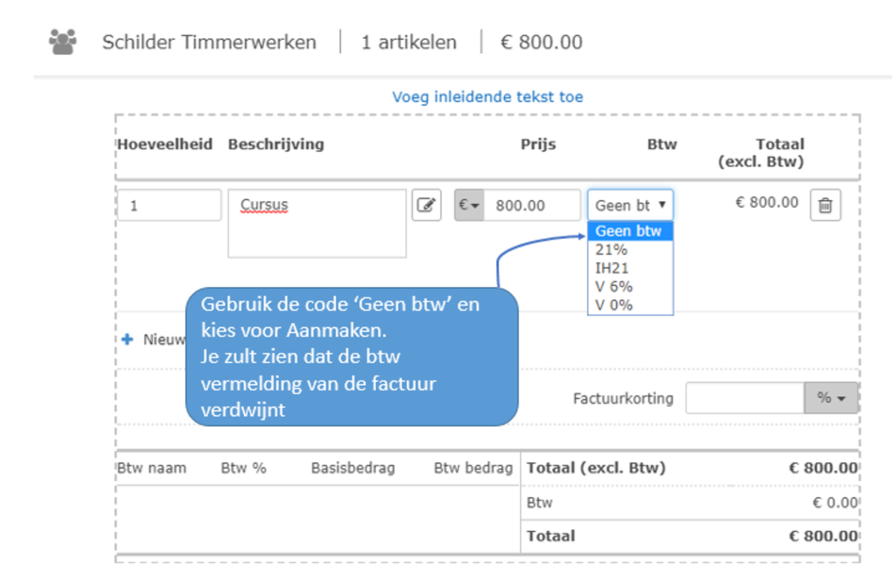Image resolution: width=892 pixels, height=588 pixels.
Task: Click the plus icon next to Nieuw
Action: tap(127, 340)
